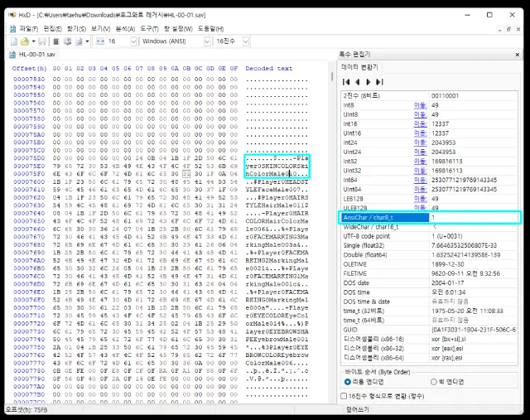Create a new file with the toolbar icon

(x=14, y=41)
